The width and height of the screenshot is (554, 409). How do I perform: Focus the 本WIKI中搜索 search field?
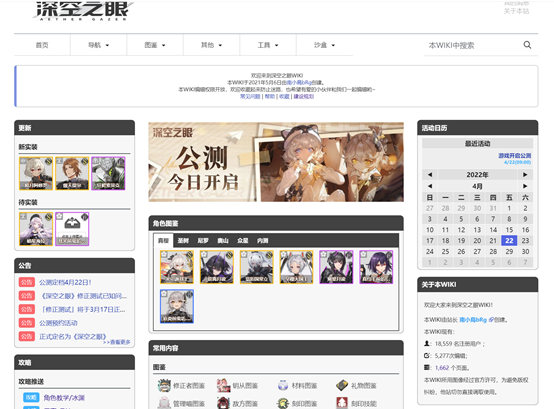point(473,45)
